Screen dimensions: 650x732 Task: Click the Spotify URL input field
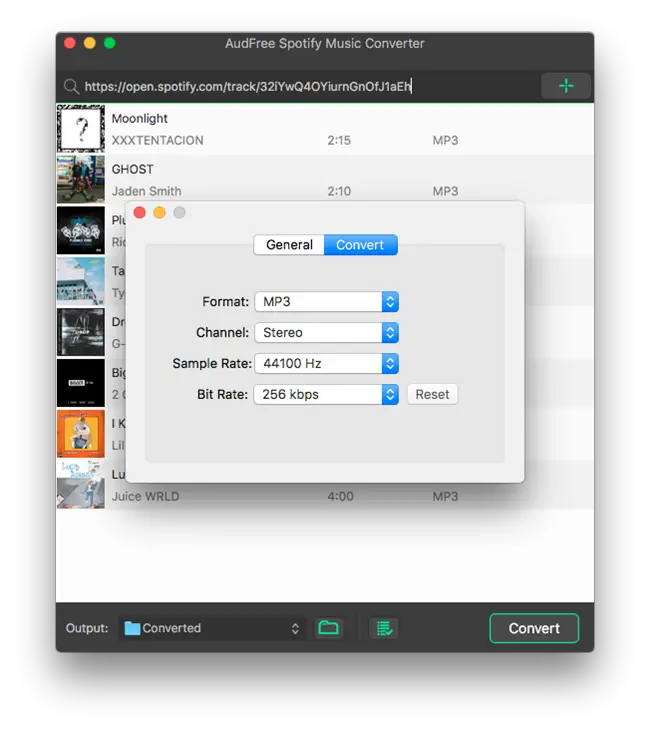pos(299,86)
